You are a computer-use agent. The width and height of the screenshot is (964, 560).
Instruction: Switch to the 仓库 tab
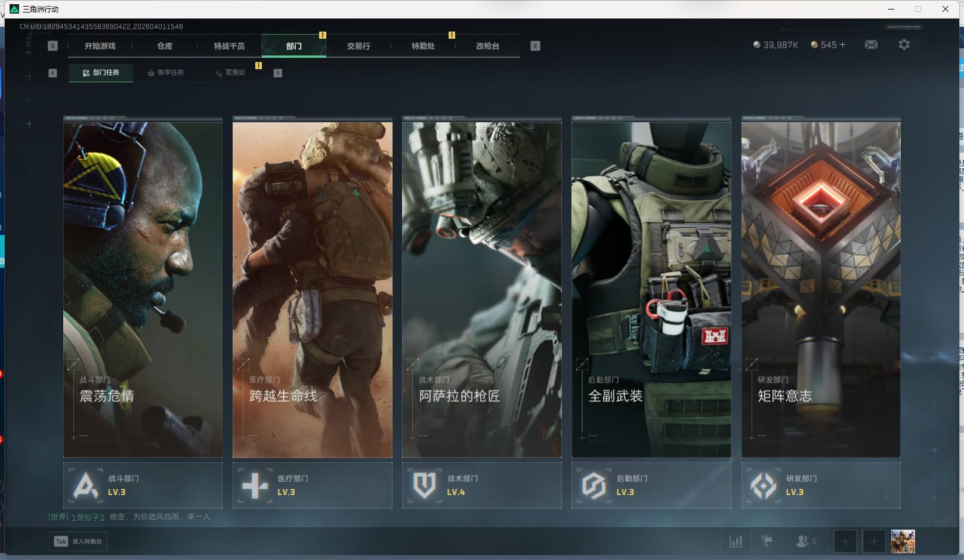[165, 46]
